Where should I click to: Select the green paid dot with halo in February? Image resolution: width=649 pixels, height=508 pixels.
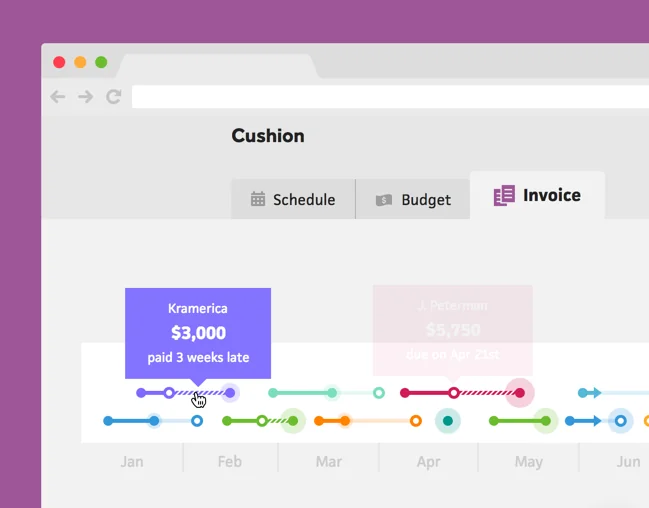click(293, 421)
